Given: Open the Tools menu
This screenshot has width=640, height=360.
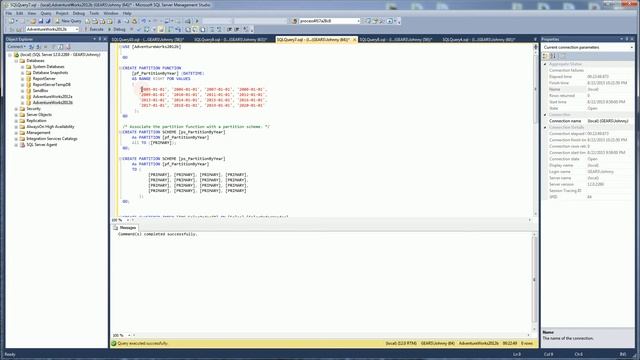Looking at the screenshot, I should [x=94, y=13].
